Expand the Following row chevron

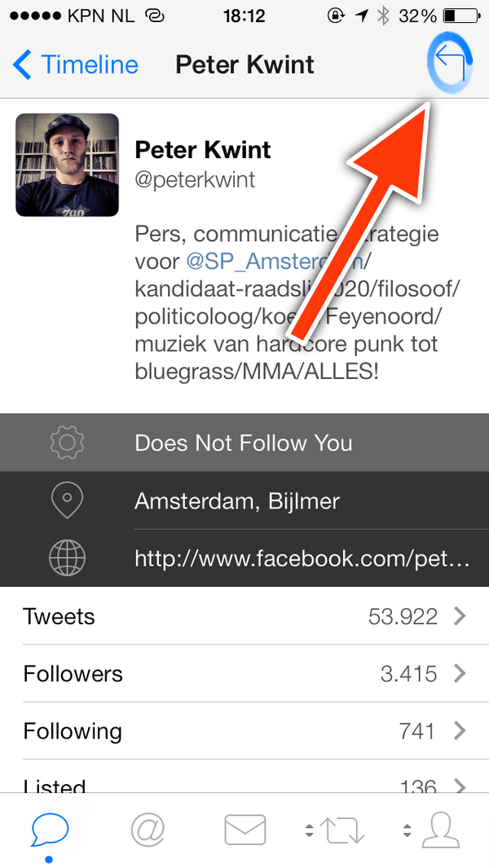tap(460, 731)
